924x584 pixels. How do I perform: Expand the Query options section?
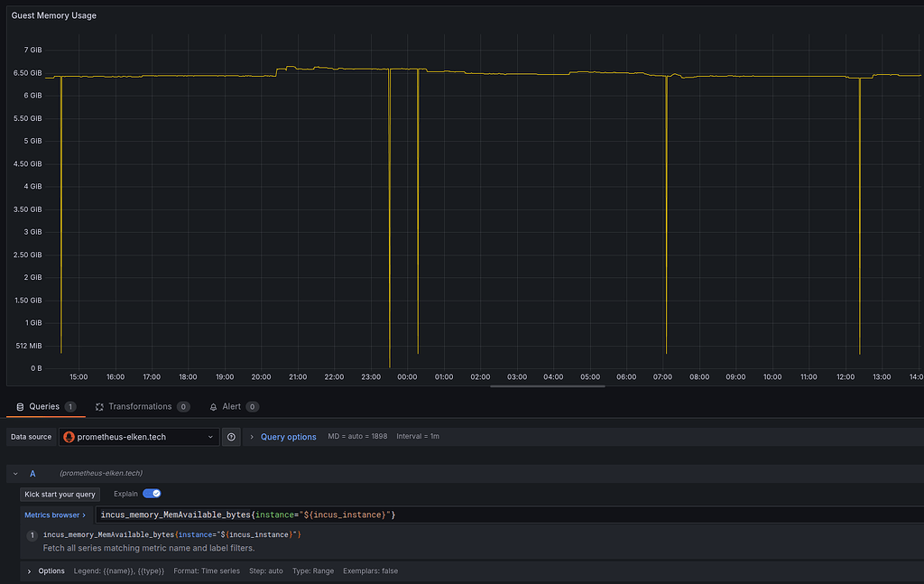pos(252,436)
